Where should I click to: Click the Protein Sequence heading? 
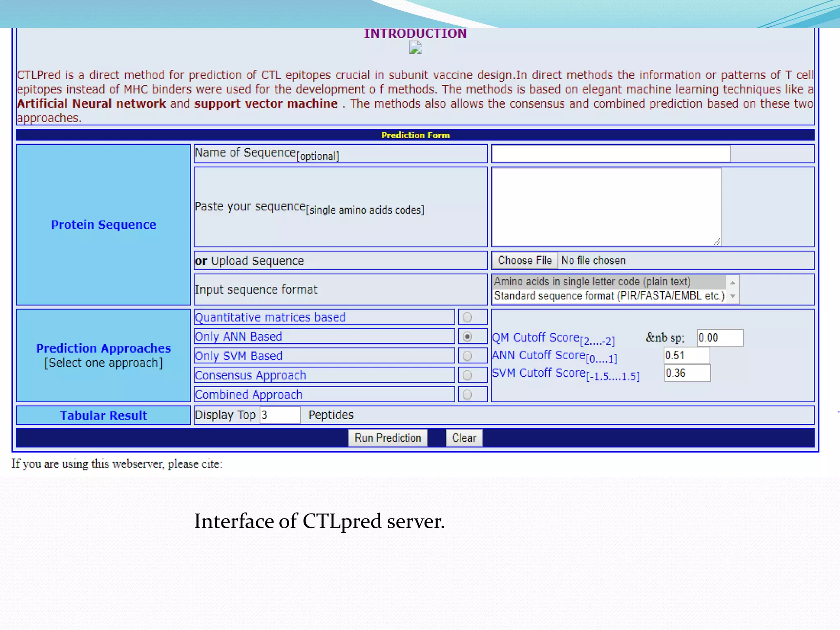point(103,224)
